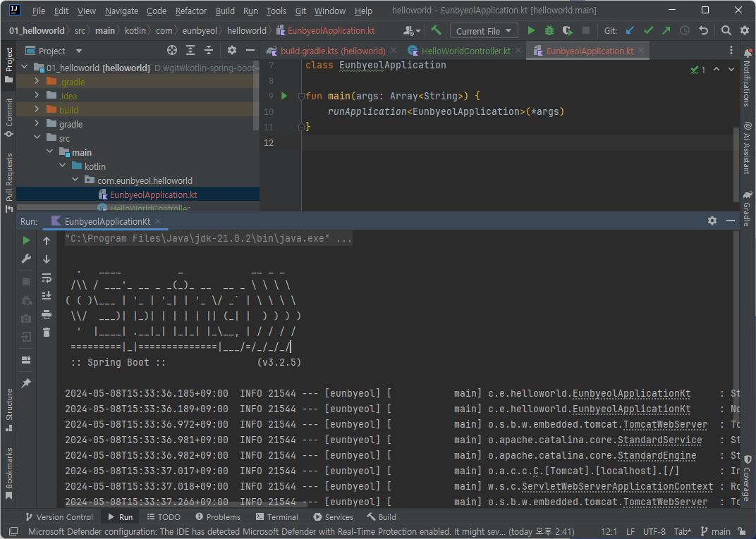756x539 pixels.
Task: Expand all in Project panel
Action: [x=190, y=51]
